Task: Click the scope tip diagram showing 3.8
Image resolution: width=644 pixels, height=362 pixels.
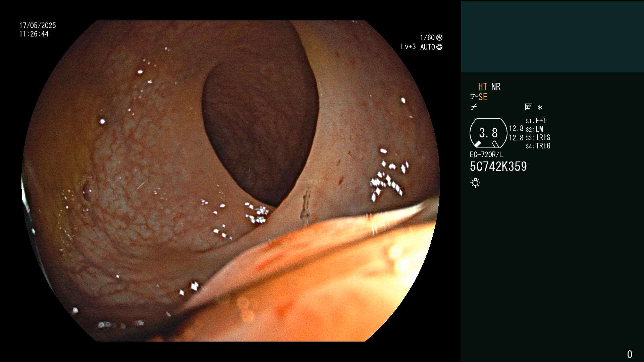Action: point(488,133)
